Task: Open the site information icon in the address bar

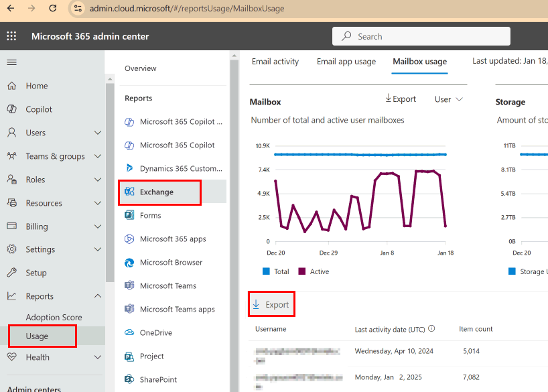Action: click(78, 9)
